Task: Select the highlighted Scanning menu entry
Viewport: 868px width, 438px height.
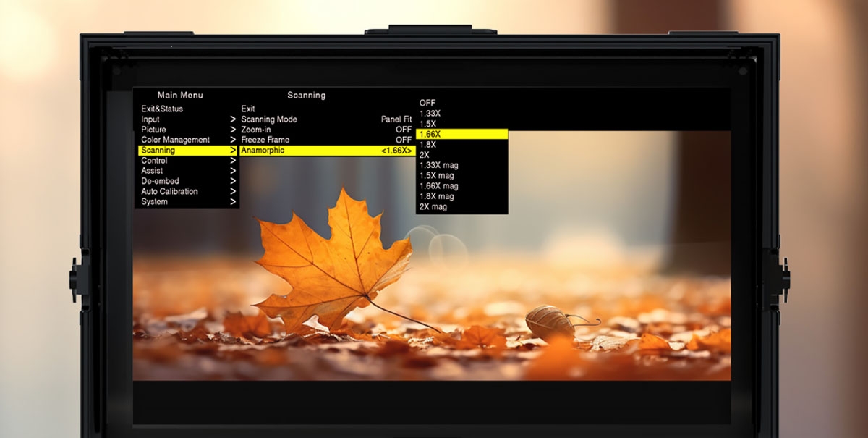Action: (x=188, y=151)
